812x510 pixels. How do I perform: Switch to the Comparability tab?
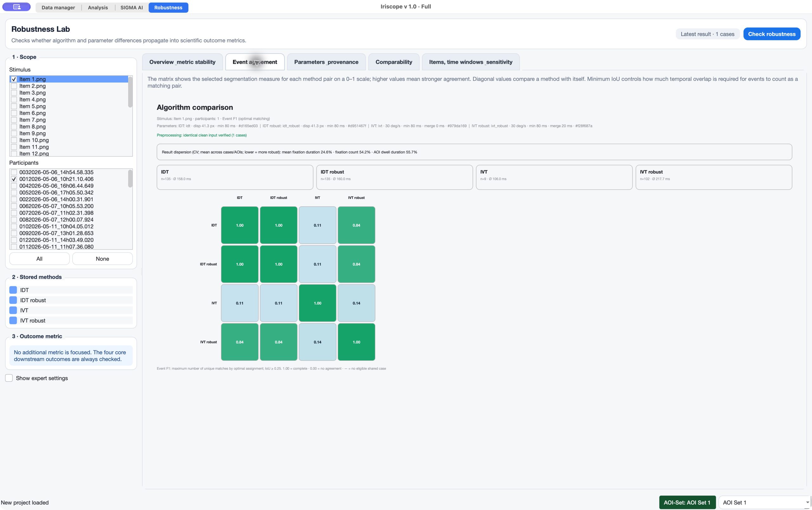394,62
